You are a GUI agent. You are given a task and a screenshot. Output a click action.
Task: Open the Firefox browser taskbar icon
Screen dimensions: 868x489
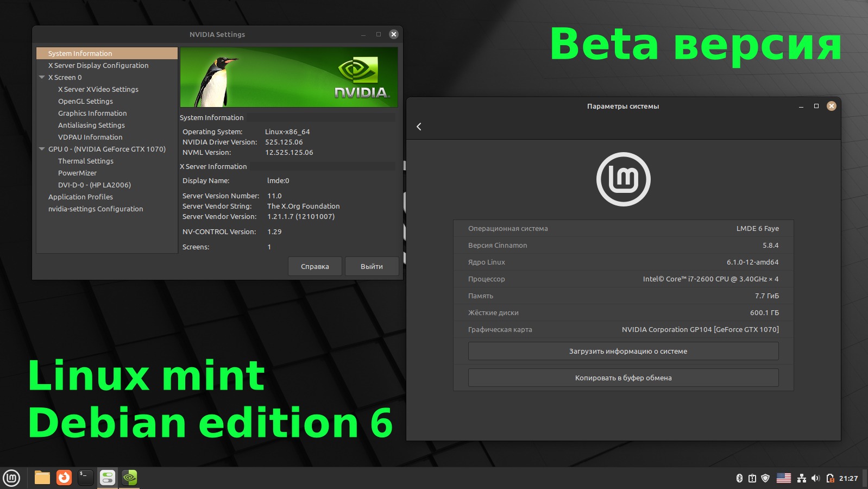click(x=64, y=478)
